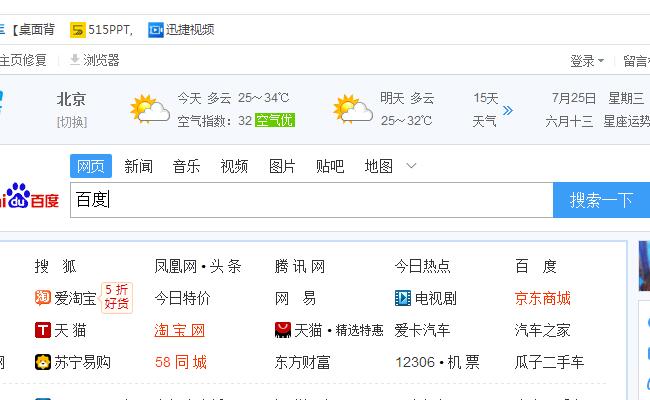The height and width of the screenshot is (400, 650).
Task: Click the 15天天气 double arrow icon
Action: tap(508, 110)
